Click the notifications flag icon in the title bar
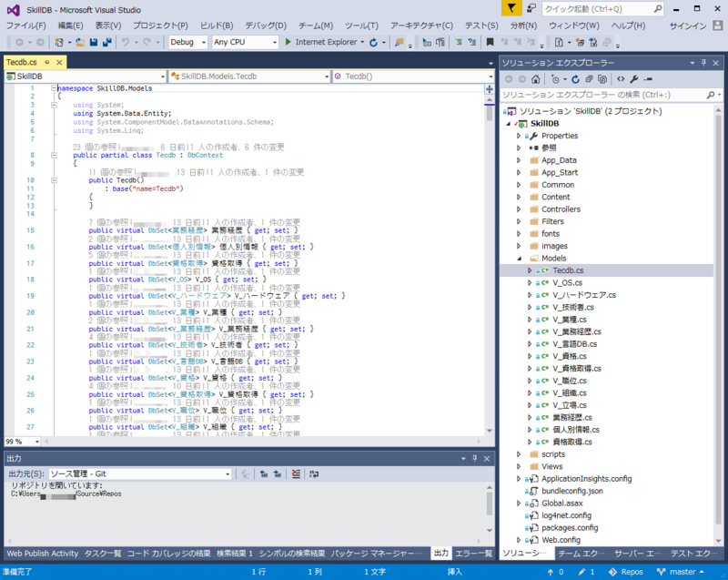The image size is (728, 580). coord(511,8)
